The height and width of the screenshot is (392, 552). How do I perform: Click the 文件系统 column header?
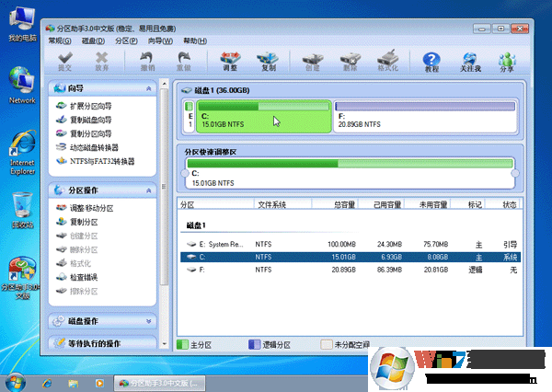click(x=282, y=204)
